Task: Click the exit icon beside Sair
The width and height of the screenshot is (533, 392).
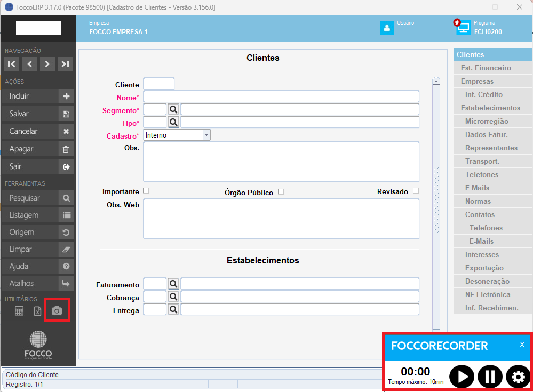Action: click(66, 167)
